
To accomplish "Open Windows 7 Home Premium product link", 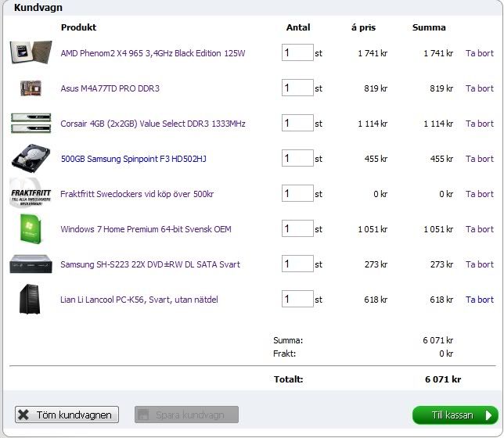I will [x=146, y=229].
